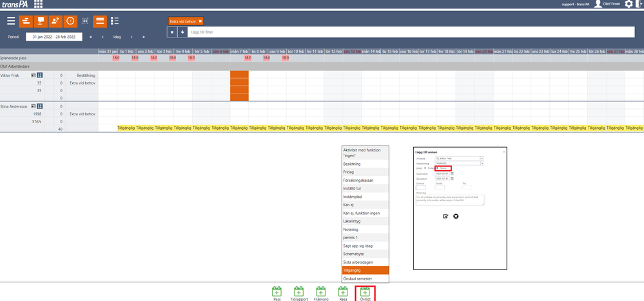Choose Inställd tur from the event list
This screenshot has height=301, width=644.
pos(365,188)
